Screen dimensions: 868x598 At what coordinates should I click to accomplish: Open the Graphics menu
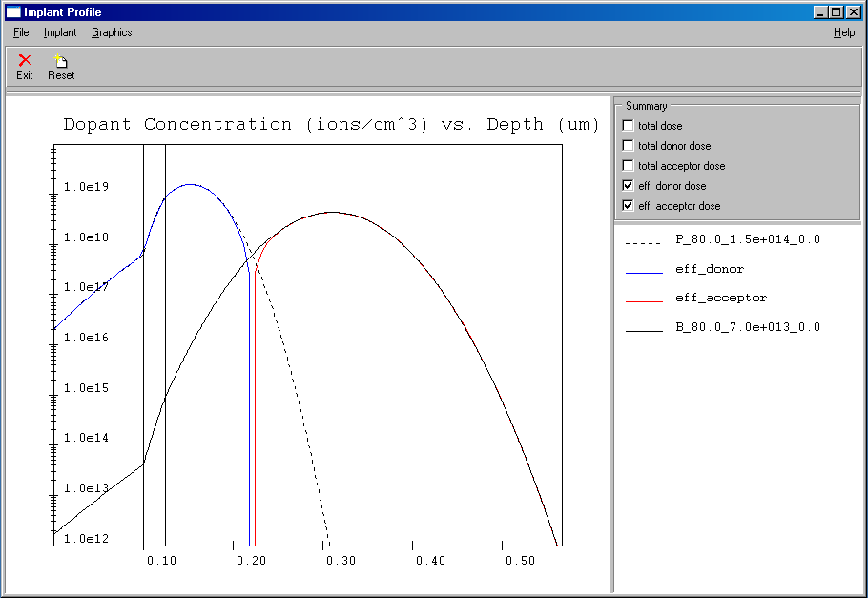(112, 32)
